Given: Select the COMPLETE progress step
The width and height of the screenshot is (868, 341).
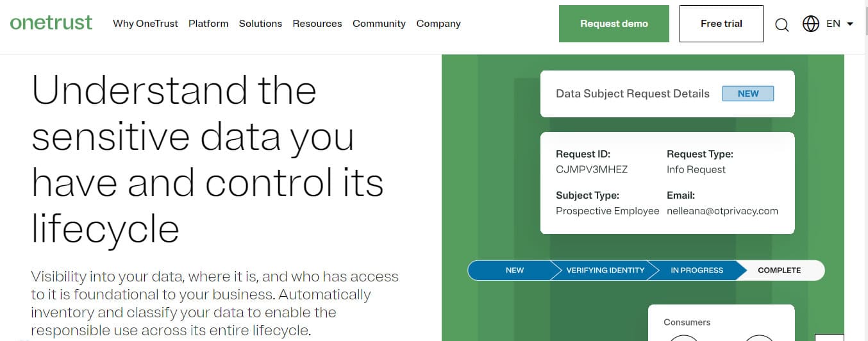Looking at the screenshot, I should 780,270.
